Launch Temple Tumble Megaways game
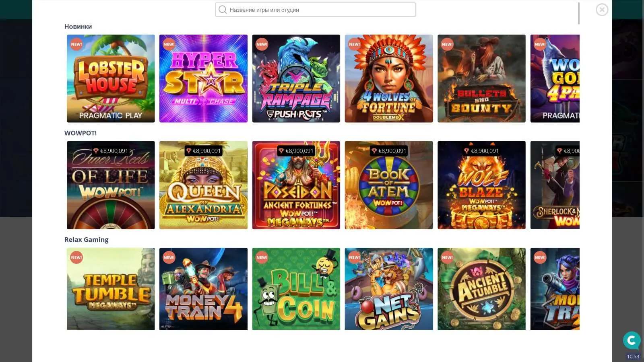 pos(111,289)
